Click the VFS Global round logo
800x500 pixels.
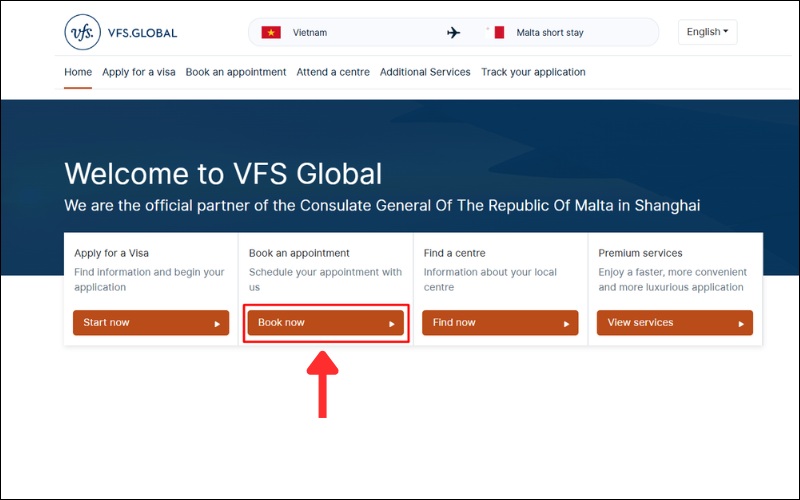(83, 32)
